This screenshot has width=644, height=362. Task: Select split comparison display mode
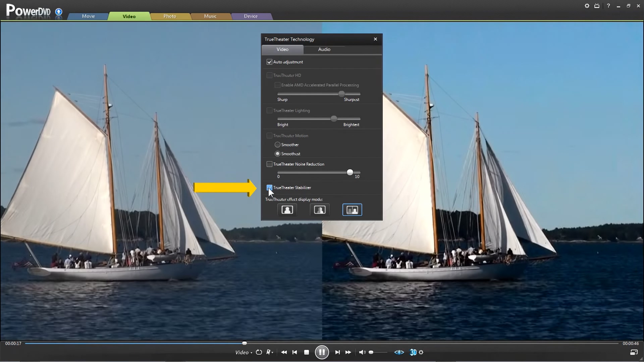pyautogui.click(x=320, y=210)
